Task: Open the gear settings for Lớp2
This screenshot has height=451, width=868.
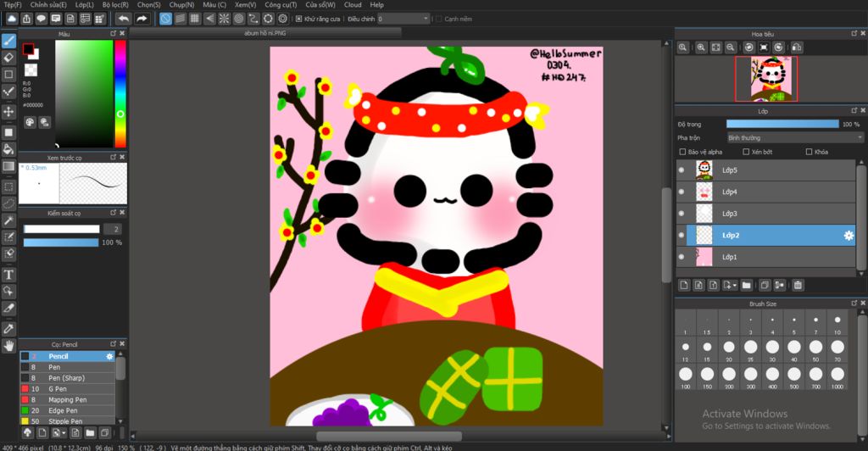Action: (848, 236)
